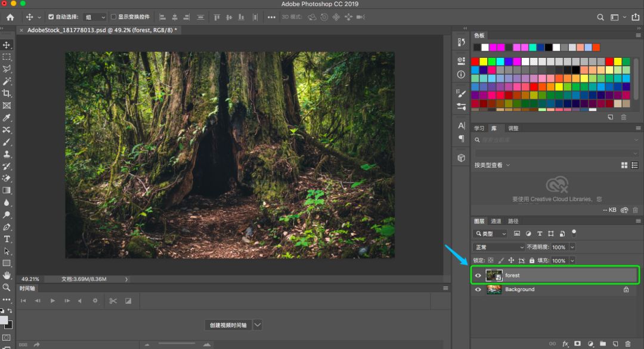Add layer style using fx icon
The image size is (644, 349).
click(x=565, y=344)
